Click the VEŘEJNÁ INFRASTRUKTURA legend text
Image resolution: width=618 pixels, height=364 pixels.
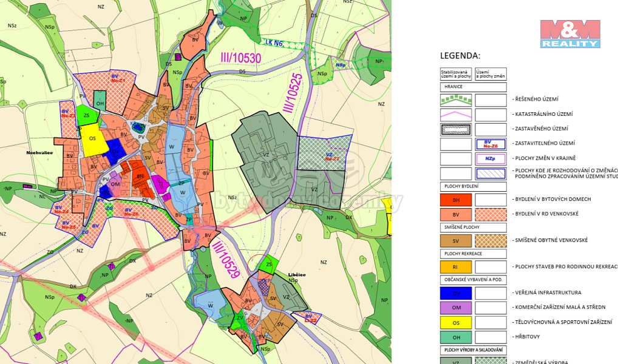548,292
